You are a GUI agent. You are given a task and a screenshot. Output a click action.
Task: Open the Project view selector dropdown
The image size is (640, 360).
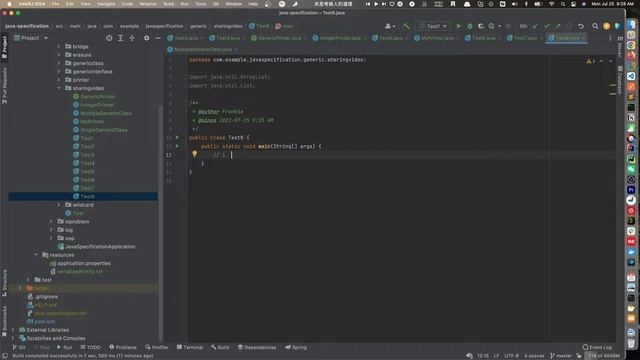coord(31,38)
